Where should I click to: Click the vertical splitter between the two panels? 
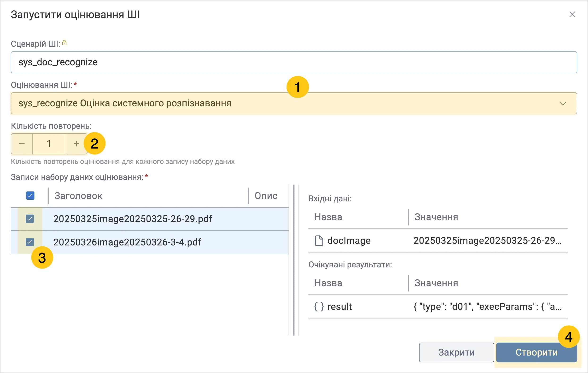point(294,260)
